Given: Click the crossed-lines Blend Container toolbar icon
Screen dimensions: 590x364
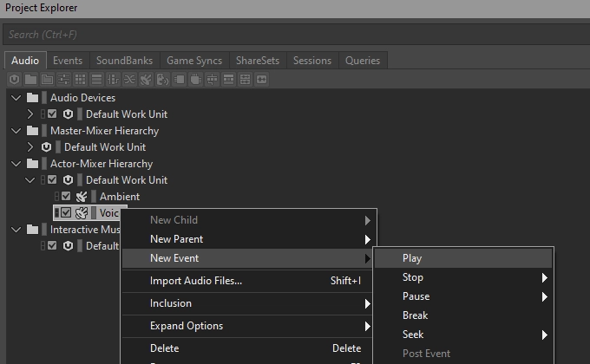Looking at the screenshot, I should (x=129, y=80).
